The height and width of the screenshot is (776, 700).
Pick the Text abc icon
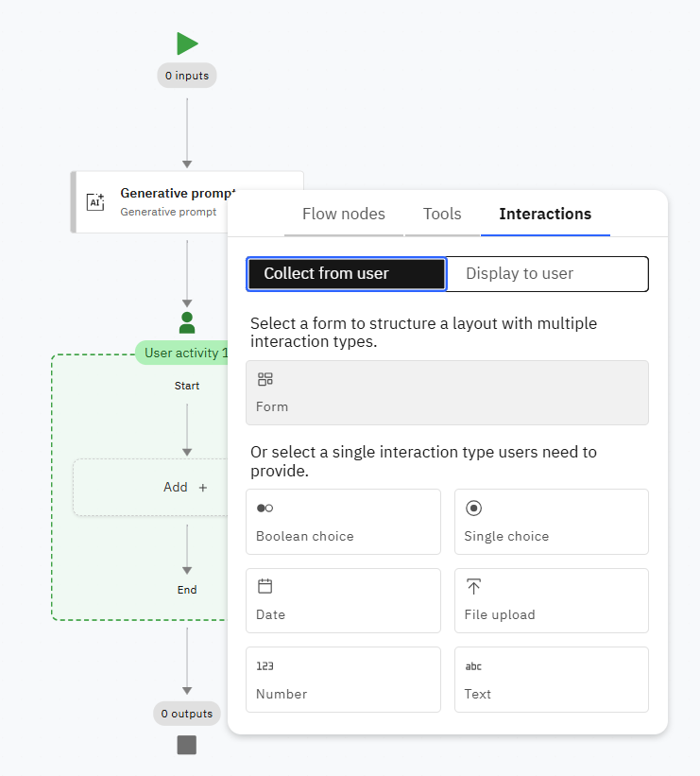(473, 666)
